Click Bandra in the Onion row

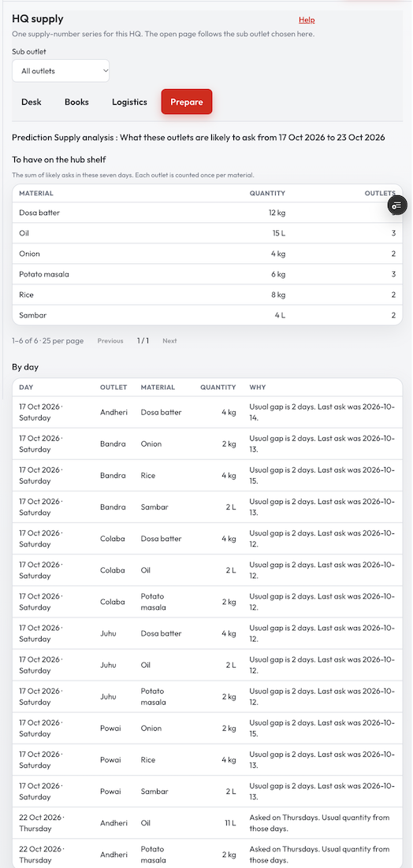tap(113, 444)
